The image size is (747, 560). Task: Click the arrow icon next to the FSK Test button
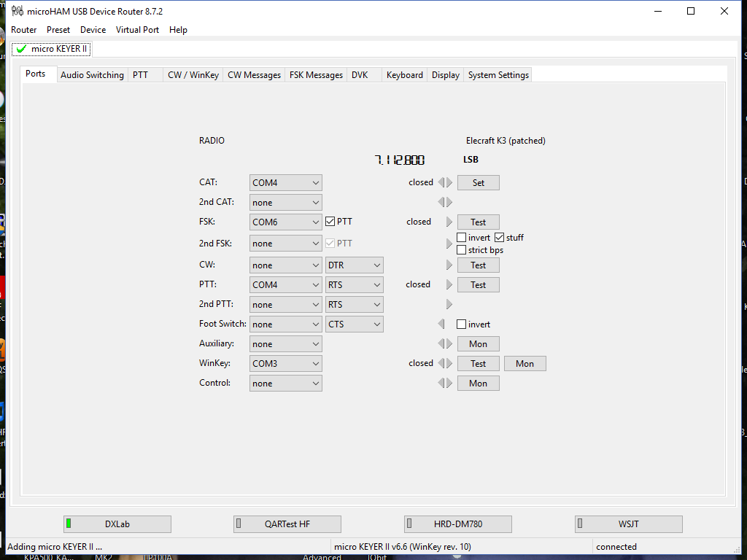(x=447, y=222)
